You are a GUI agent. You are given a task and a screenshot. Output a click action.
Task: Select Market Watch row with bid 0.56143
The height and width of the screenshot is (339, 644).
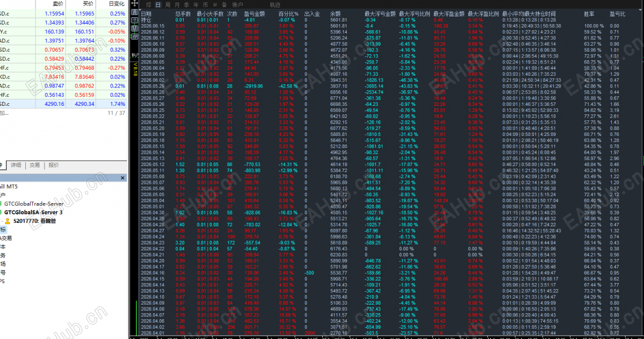(x=63, y=95)
